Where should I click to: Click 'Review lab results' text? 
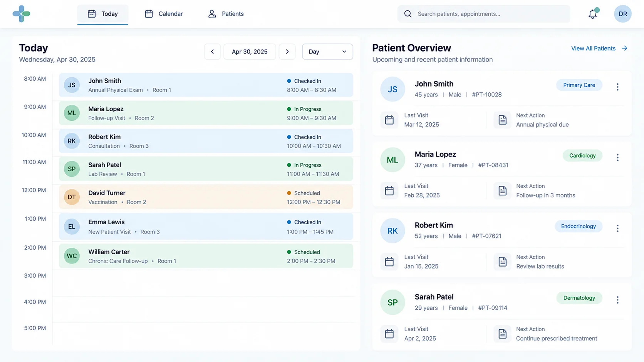[540, 266]
